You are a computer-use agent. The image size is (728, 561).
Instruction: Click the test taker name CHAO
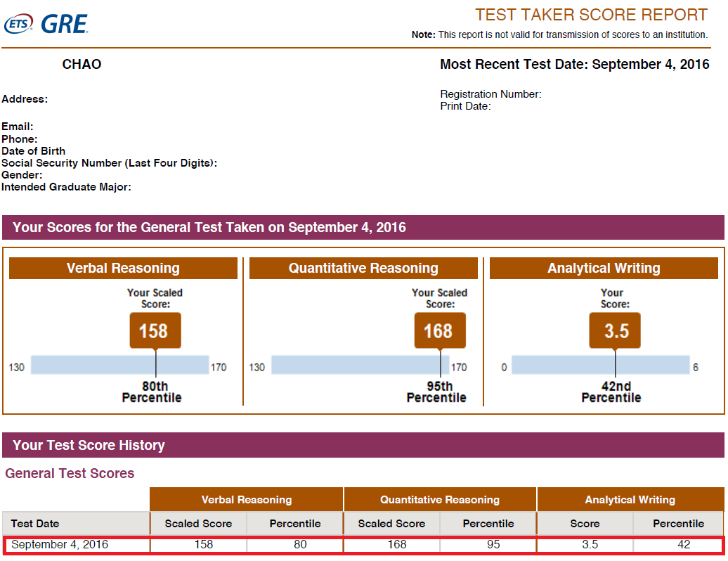tap(82, 64)
